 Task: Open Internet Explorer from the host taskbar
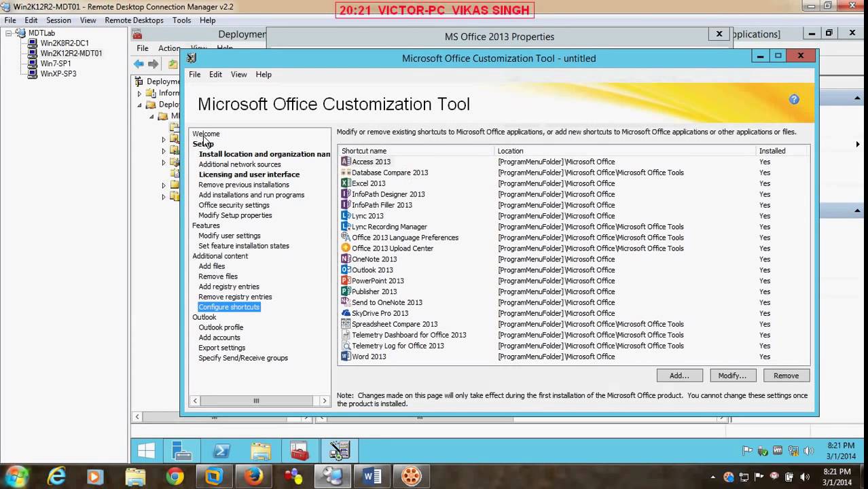[56, 477]
